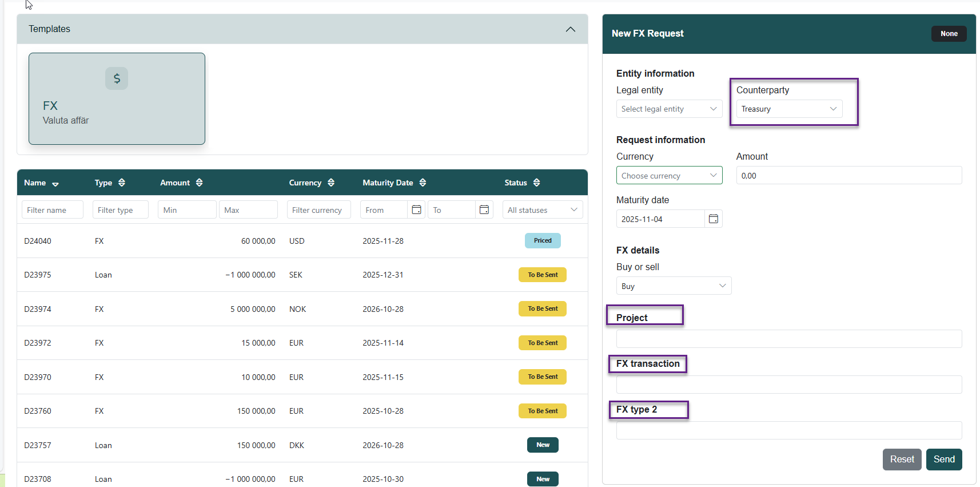Screen dimensions: 980x487
Task: Click the 5 000 000,00 amount cell
Action: 253,309
